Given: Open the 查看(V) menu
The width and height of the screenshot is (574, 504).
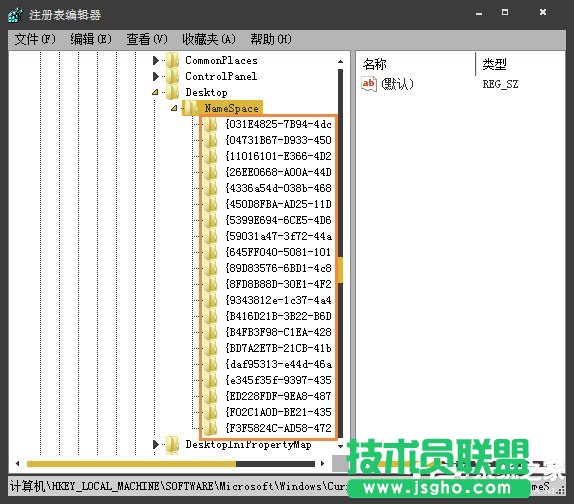Looking at the screenshot, I should [x=147, y=39].
